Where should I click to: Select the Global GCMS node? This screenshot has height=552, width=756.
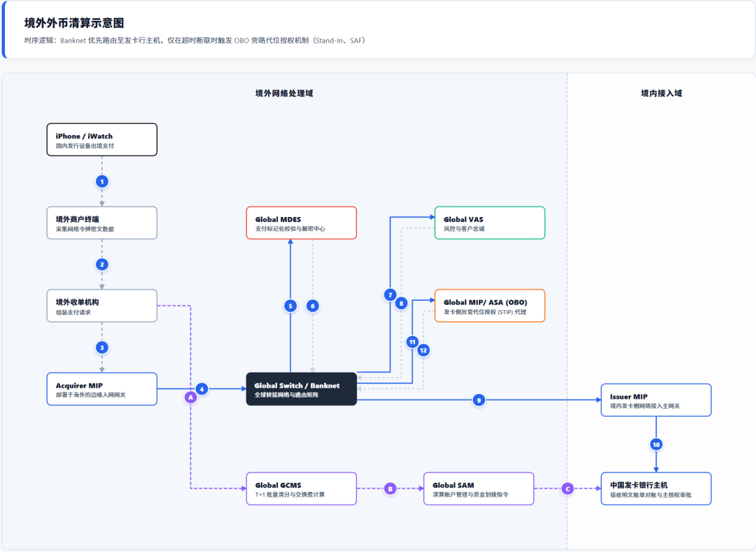tap(301, 488)
